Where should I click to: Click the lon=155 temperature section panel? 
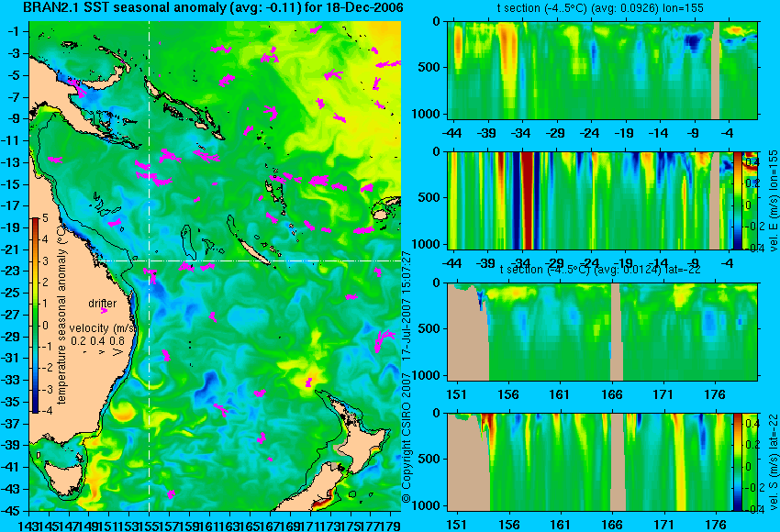pos(602,70)
